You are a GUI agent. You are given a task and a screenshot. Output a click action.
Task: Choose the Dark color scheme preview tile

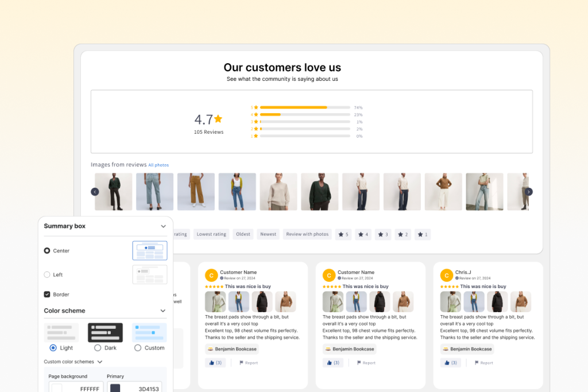(105, 332)
